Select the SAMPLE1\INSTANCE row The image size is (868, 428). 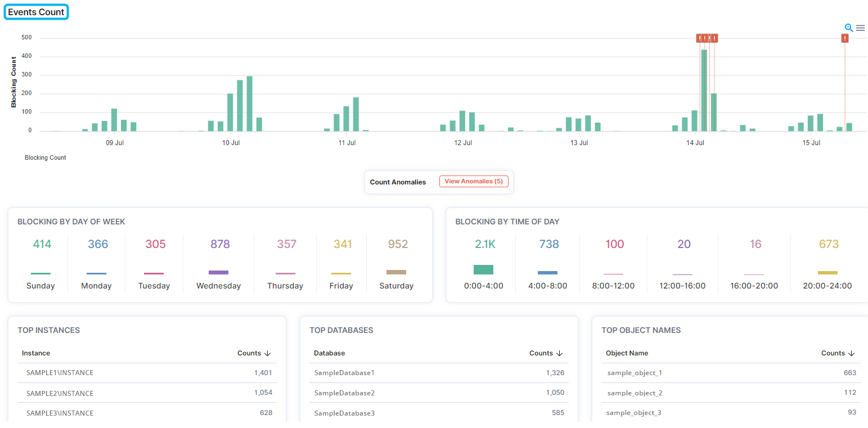(60, 373)
